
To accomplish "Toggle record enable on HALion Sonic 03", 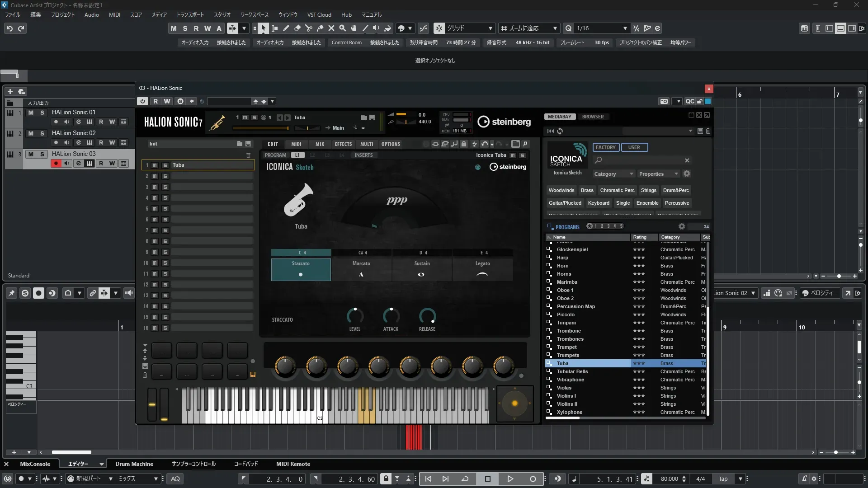I will [56, 164].
